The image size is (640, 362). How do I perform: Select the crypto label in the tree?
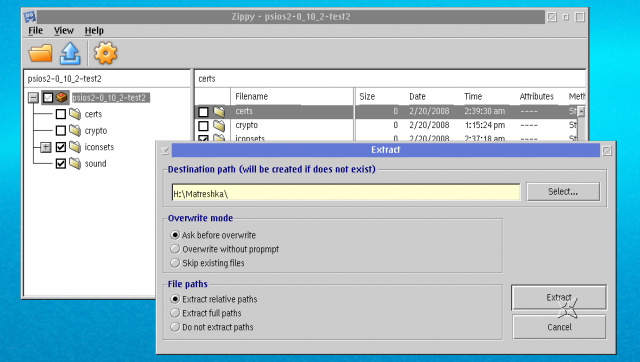point(96,131)
